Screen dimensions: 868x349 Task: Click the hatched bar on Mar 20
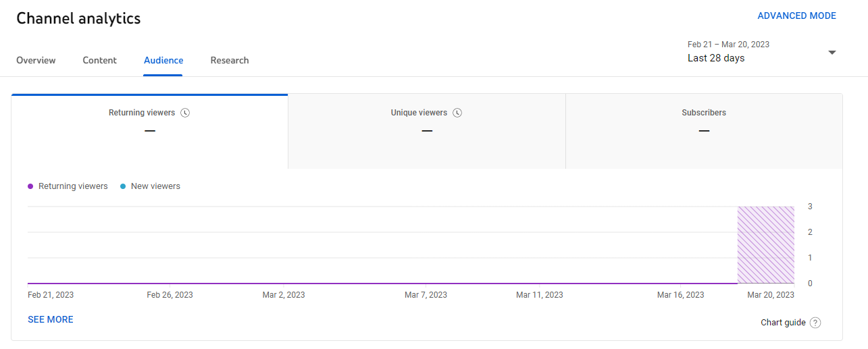point(766,245)
